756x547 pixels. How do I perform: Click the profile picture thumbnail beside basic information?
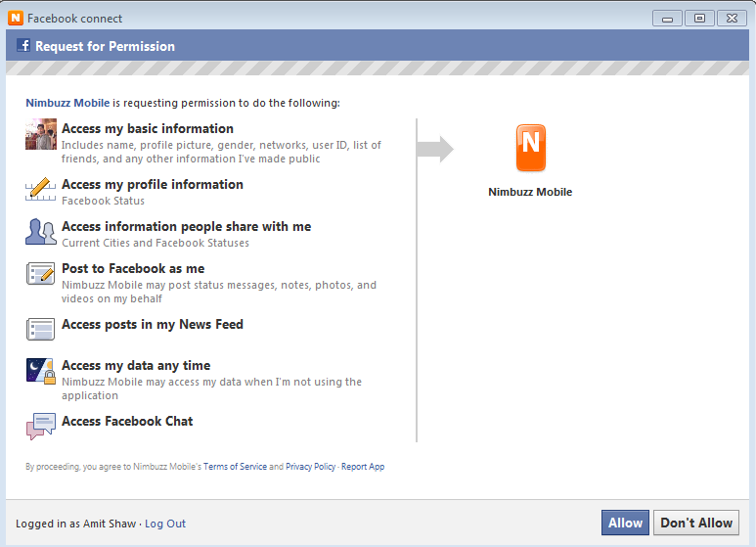point(41,134)
